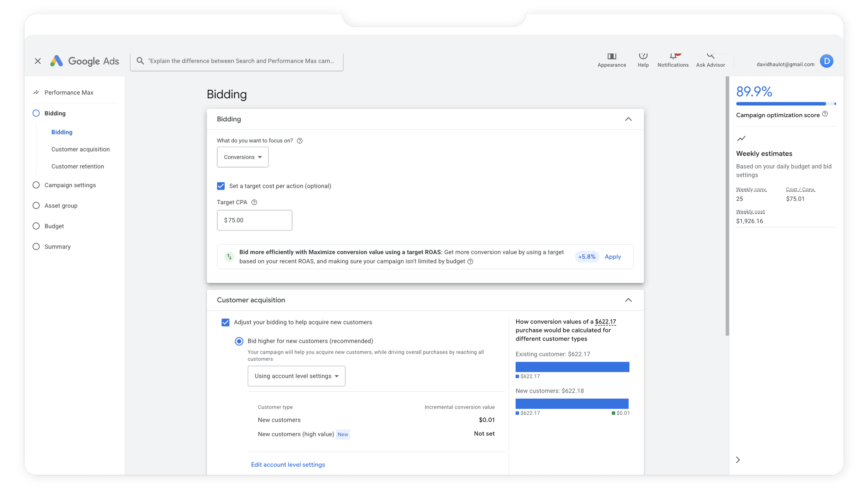Click the Target CPA input field
868x489 pixels.
pyautogui.click(x=254, y=220)
